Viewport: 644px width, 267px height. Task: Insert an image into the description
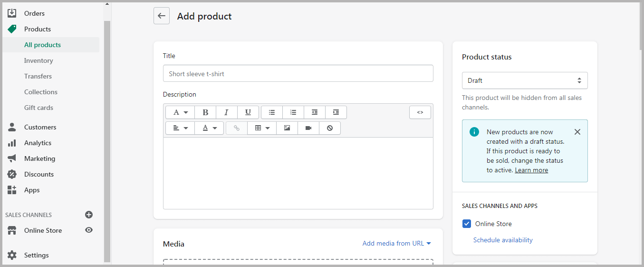click(x=287, y=128)
